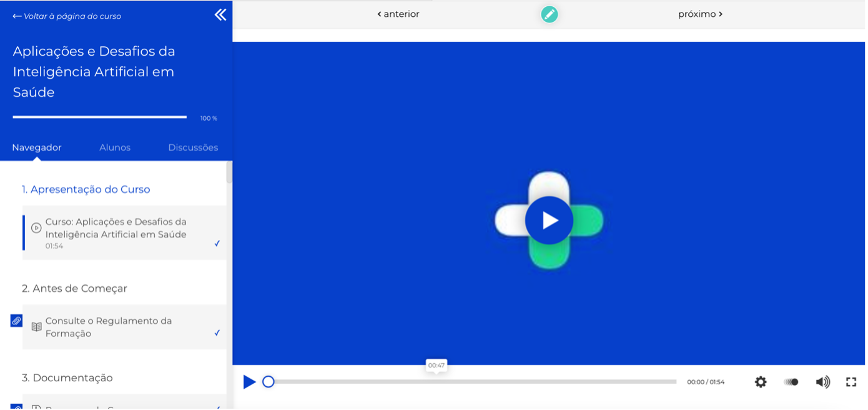
Task: Click the checkmark beside Consulte o Regulamento
Action: (217, 333)
